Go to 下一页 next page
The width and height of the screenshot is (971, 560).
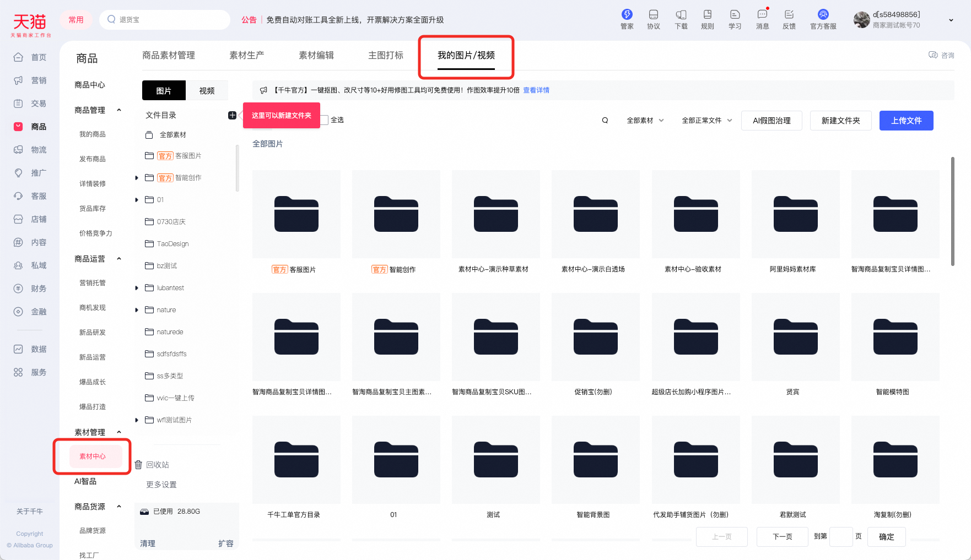click(x=783, y=536)
